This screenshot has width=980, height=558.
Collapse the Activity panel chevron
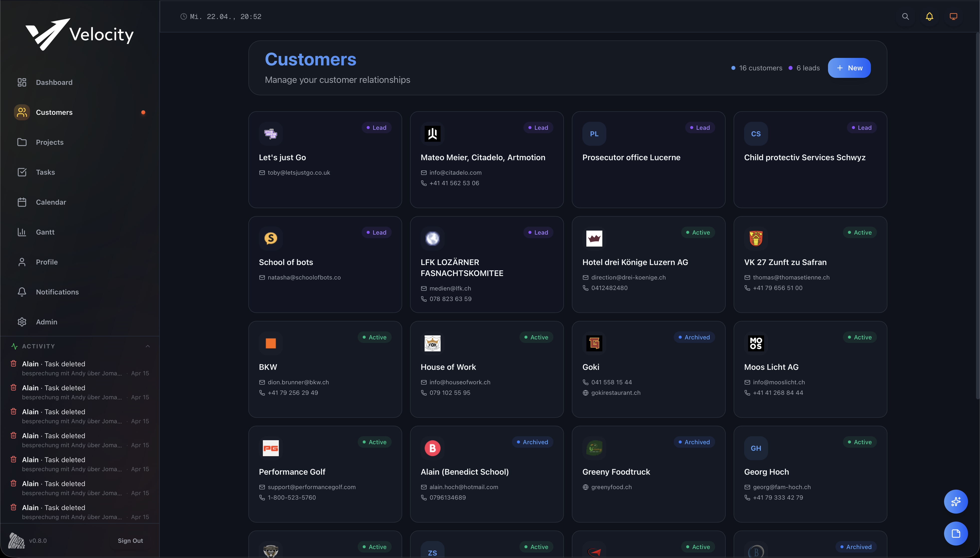pyautogui.click(x=148, y=346)
